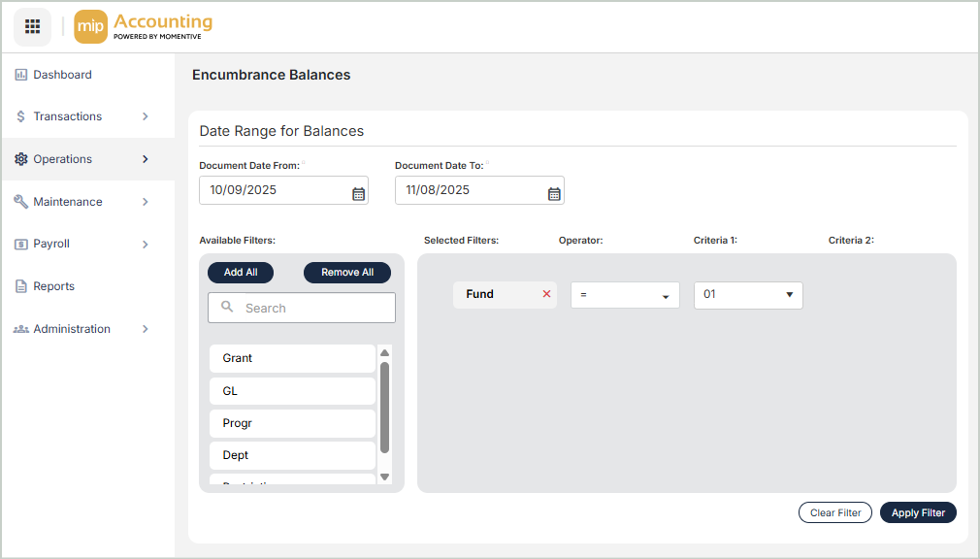980x559 pixels.
Task: Open calendar picker for Document Date From
Action: coord(358,192)
